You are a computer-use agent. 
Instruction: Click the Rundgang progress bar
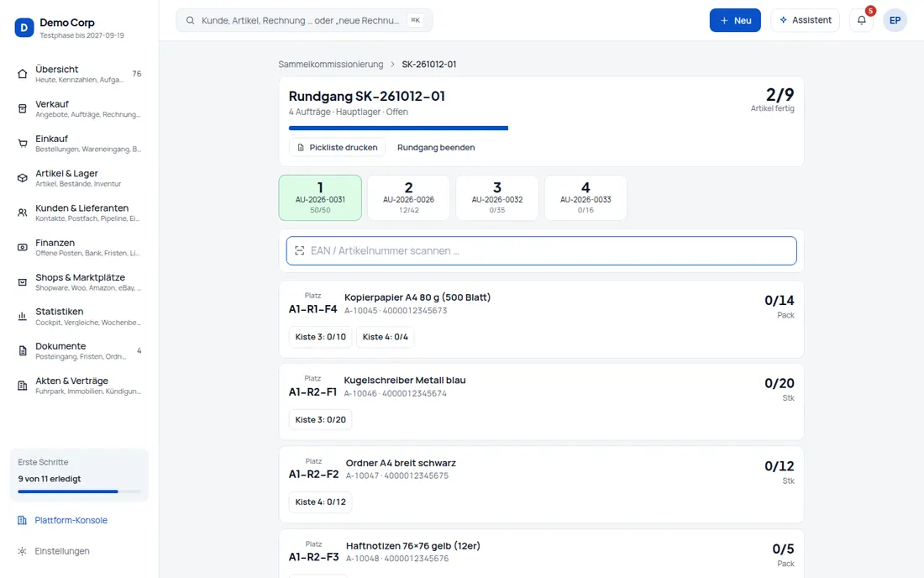pos(398,128)
